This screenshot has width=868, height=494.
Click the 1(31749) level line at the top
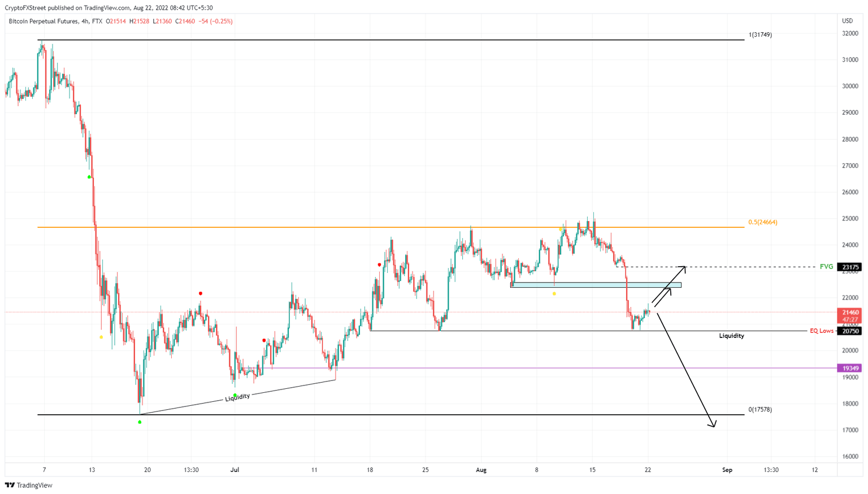click(x=396, y=40)
